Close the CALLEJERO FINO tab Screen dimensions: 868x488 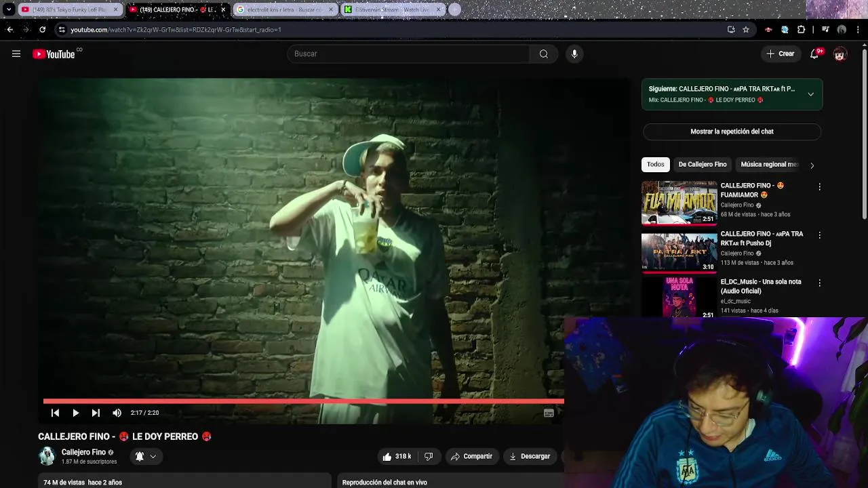pyautogui.click(x=223, y=9)
